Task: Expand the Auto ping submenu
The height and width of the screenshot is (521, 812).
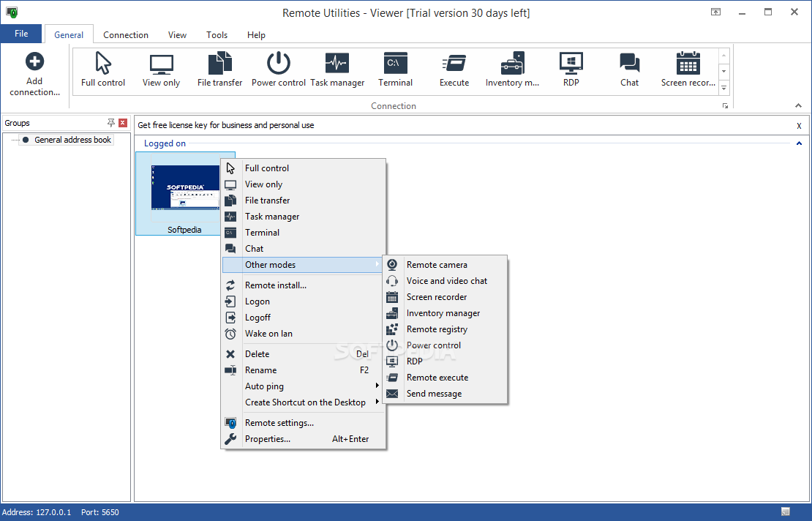Action: [x=304, y=386]
